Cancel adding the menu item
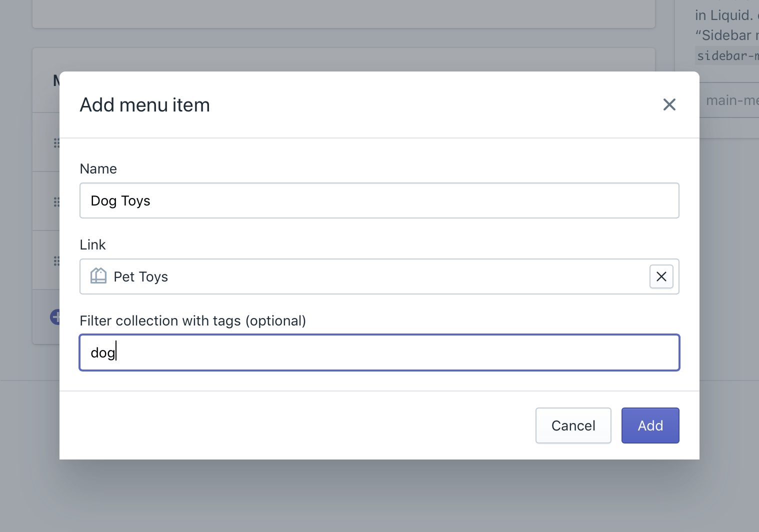 pyautogui.click(x=573, y=425)
